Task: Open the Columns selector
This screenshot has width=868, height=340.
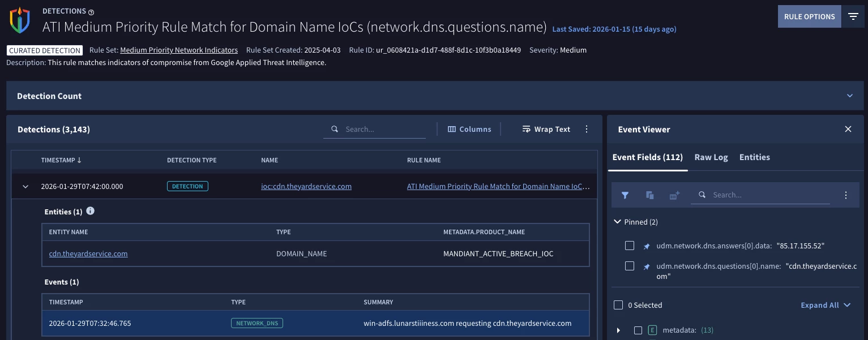Action: 469,129
